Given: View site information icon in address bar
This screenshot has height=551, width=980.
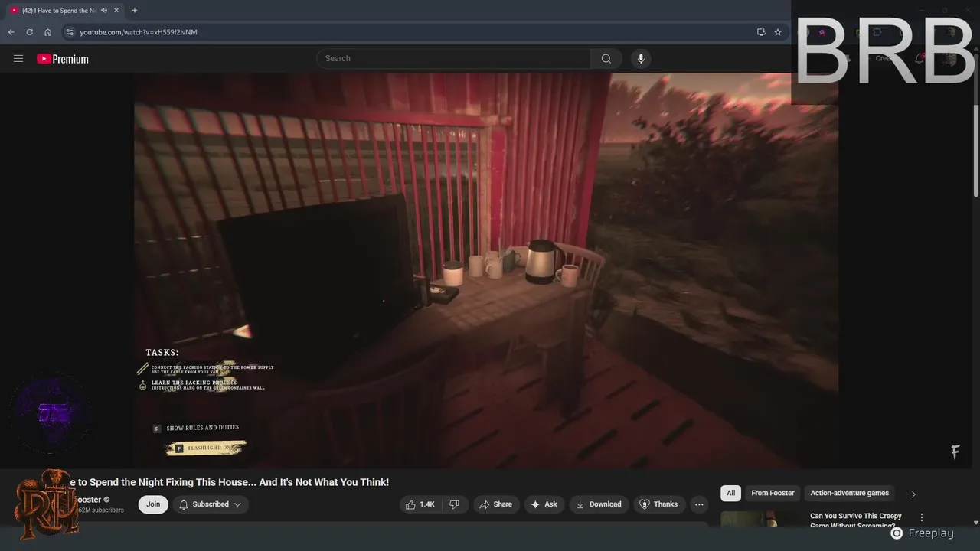Looking at the screenshot, I should coord(69,32).
